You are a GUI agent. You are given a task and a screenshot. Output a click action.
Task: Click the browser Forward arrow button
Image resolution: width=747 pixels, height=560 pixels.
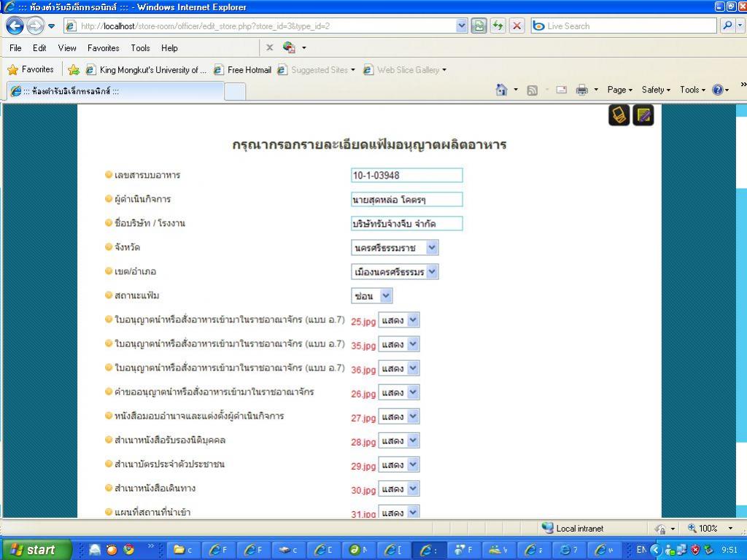tap(35, 26)
